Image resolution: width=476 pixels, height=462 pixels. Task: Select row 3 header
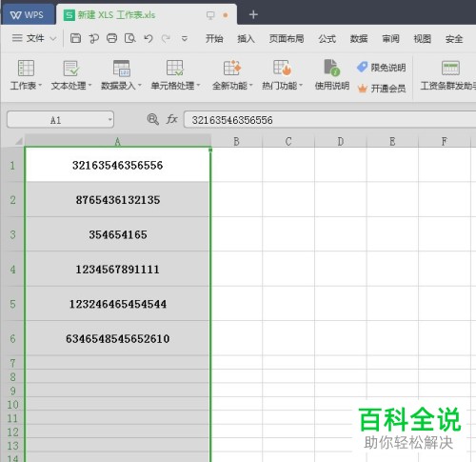tap(12, 234)
